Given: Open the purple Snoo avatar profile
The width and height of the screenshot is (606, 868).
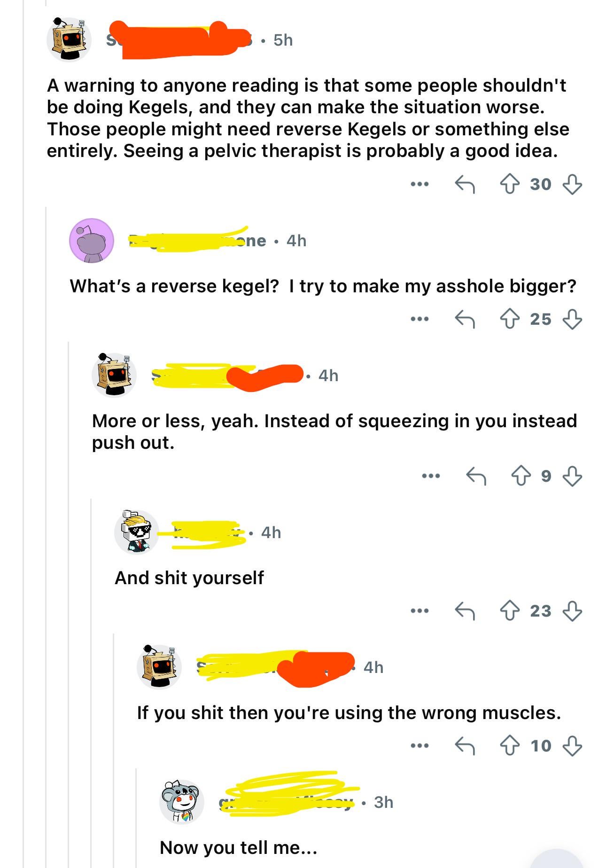Looking at the screenshot, I should 92,240.
